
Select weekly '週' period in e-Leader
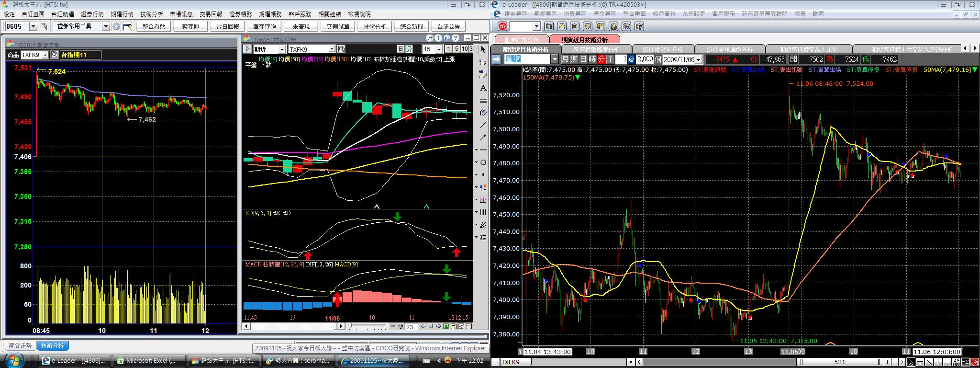574,59
